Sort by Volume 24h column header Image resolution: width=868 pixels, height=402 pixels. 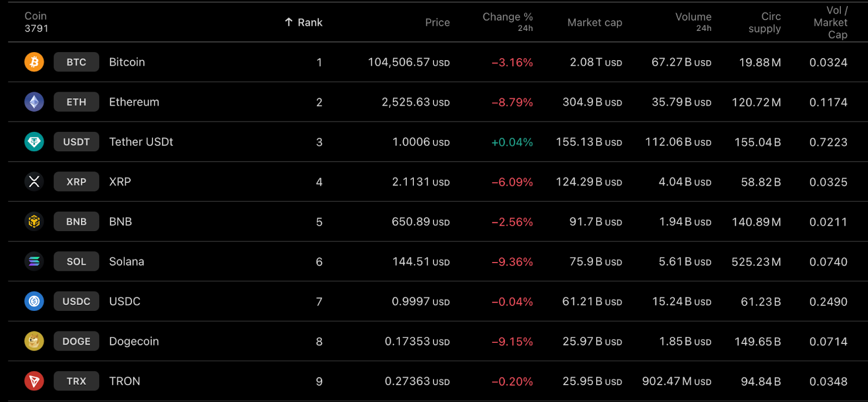point(693,22)
